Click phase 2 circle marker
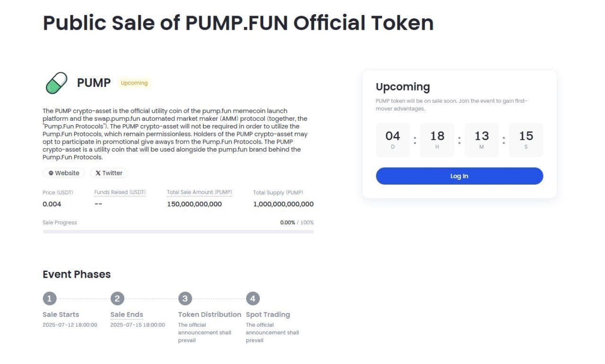Viewport: 605px width, 364px height. click(117, 298)
